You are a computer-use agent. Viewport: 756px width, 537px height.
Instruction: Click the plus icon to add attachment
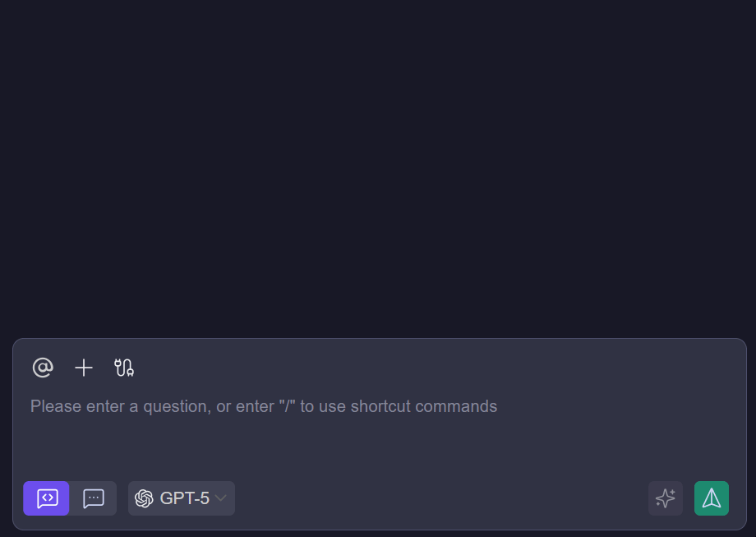click(84, 368)
